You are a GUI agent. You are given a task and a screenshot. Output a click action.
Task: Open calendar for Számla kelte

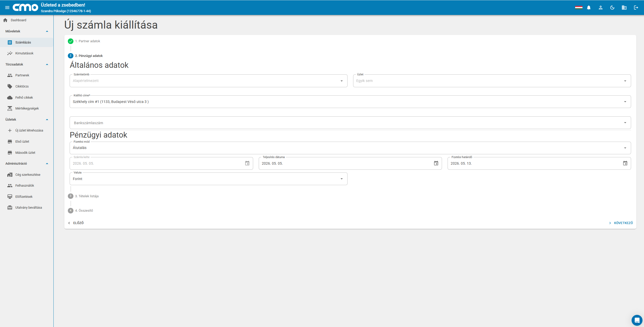247,163
